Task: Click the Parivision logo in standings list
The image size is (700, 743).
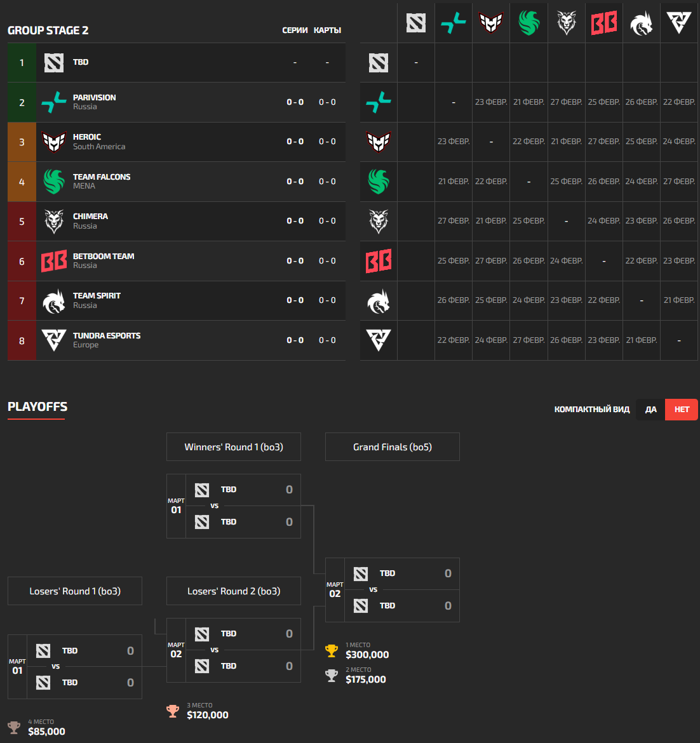Action: (54, 102)
